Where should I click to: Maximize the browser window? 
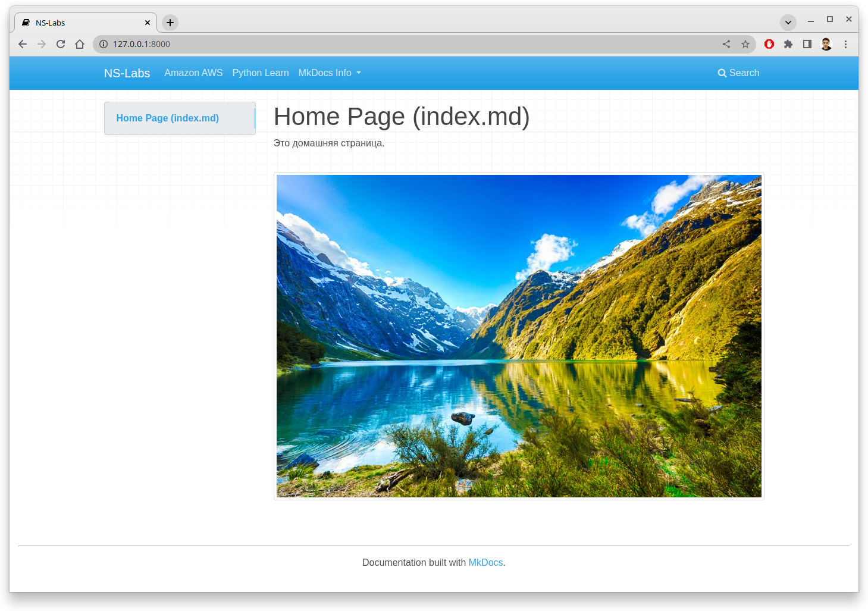click(829, 20)
